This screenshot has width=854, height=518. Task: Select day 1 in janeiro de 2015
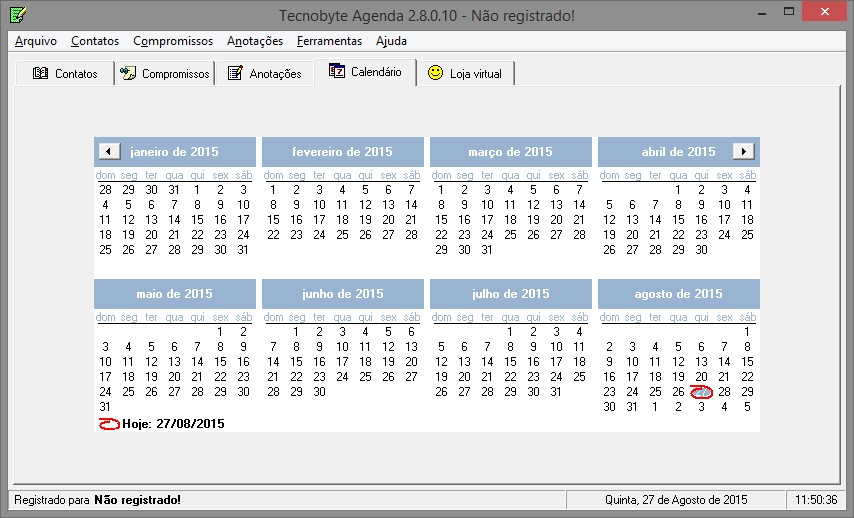(197, 190)
